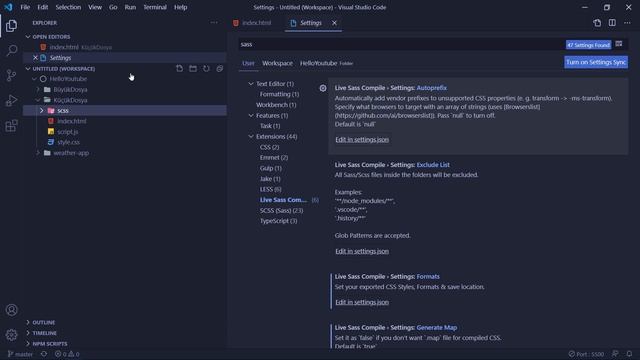Screen dimensions: 640x360
Task: Expand the NPM Scripts section
Action: [x=28, y=344]
